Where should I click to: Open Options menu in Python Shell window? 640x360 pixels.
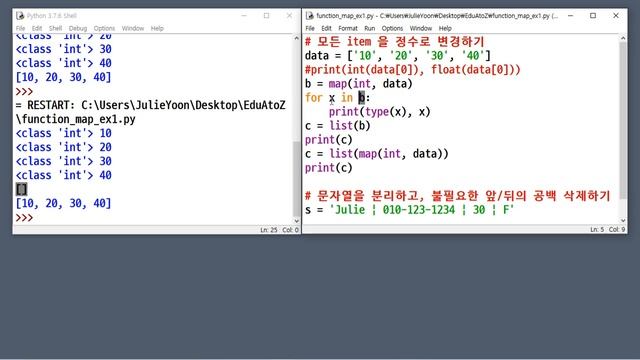(x=104, y=28)
